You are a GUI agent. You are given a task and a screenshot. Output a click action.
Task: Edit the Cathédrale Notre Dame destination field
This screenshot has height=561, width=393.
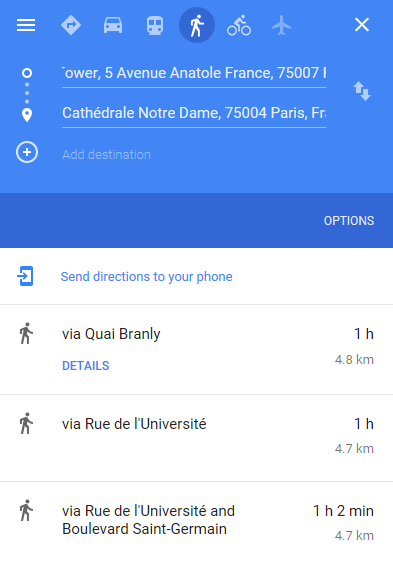click(194, 113)
